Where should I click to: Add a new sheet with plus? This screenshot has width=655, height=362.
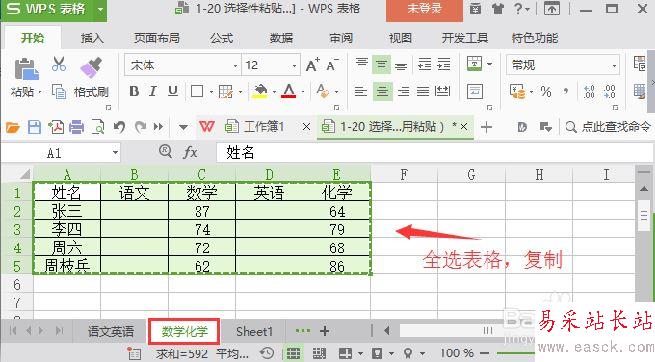click(x=324, y=332)
